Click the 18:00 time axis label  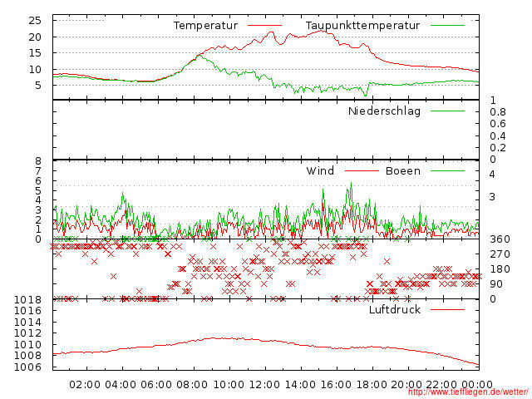tap(372, 385)
